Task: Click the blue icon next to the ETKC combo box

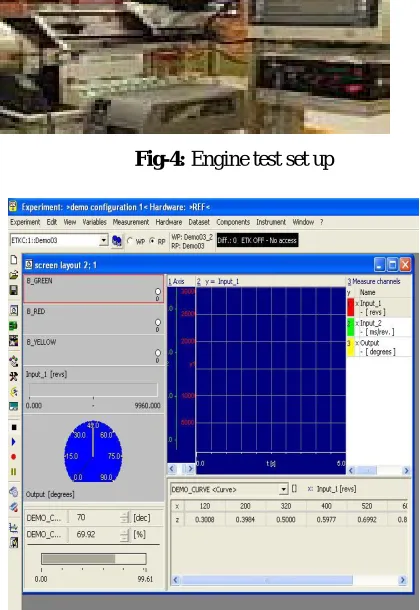Action: [117, 241]
